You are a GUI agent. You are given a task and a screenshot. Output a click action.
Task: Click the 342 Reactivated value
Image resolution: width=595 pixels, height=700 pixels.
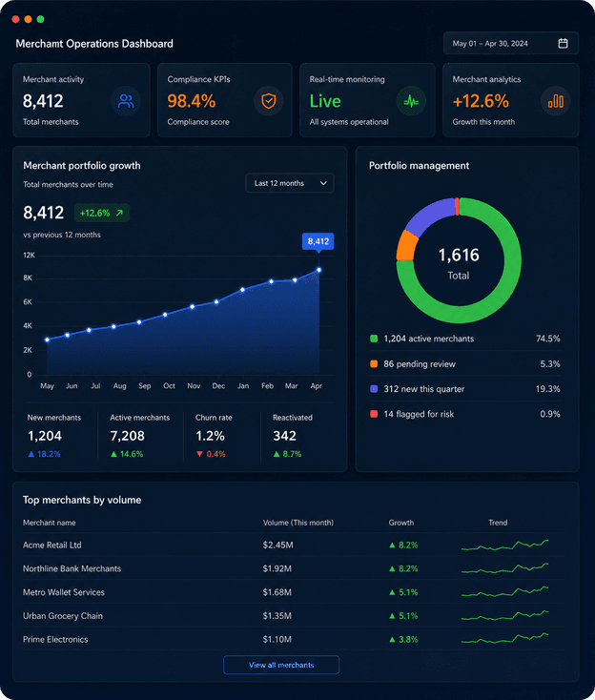click(285, 436)
